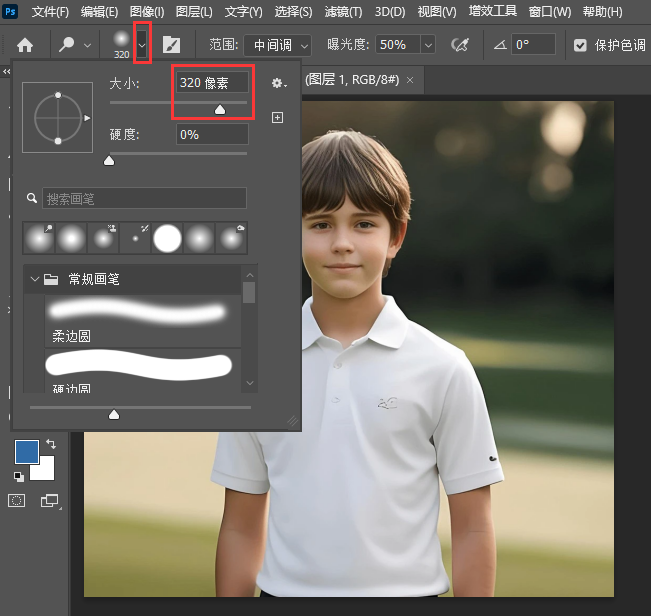Screen dimensions: 651x616
Task: Open the brush settings panel icon
Action: click(171, 45)
